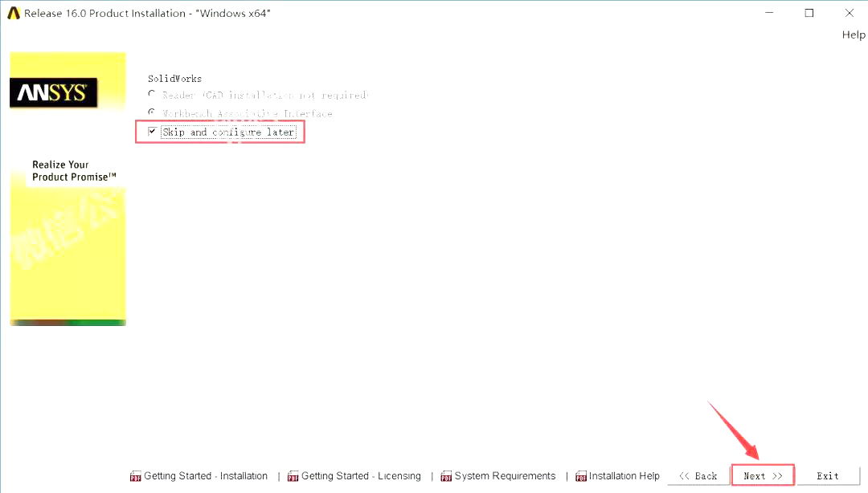The height and width of the screenshot is (493, 868).
Task: Click the PDF icon beside Installation Help
Action: pyautogui.click(x=581, y=476)
